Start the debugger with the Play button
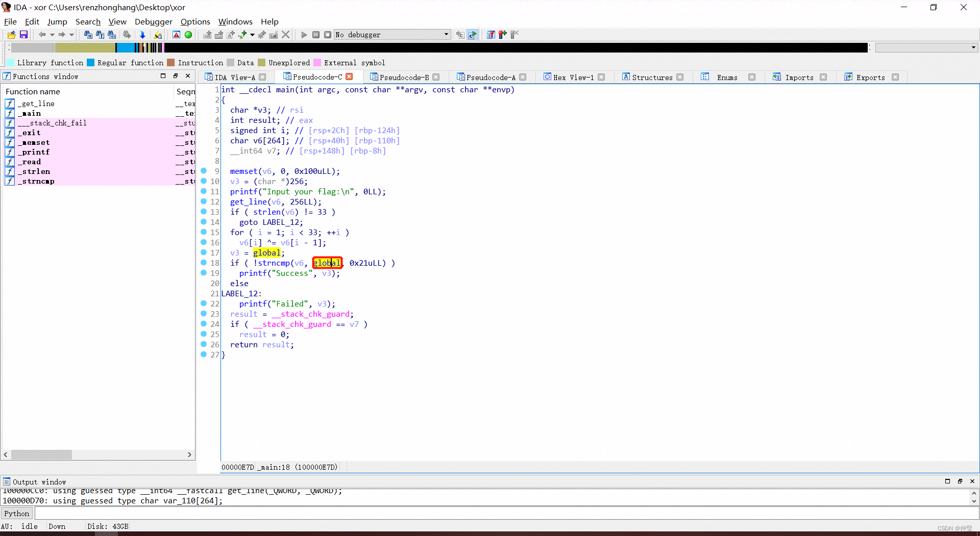 point(303,35)
